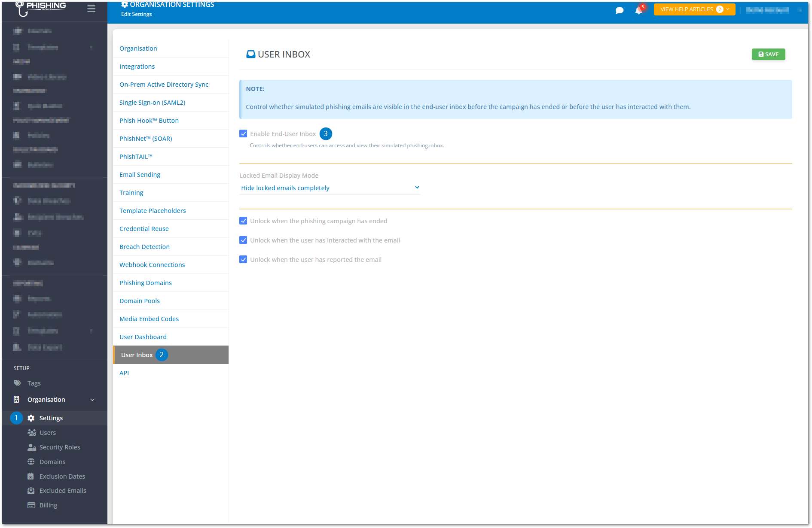Open the notifications bell
The image size is (812, 528).
point(639,10)
